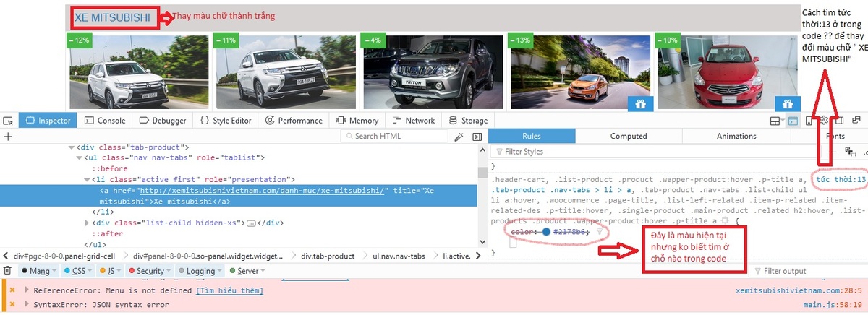Open source link xemitsubishivietnam.com:28:5
Viewport: 868px width, 315px height.
799,290
